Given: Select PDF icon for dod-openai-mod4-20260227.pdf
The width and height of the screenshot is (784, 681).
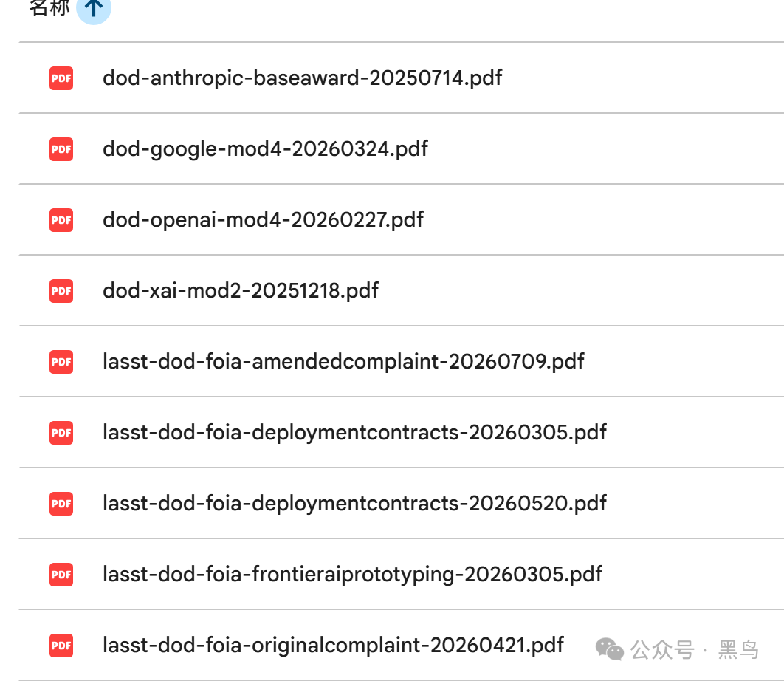Looking at the screenshot, I should pyautogui.click(x=61, y=220).
